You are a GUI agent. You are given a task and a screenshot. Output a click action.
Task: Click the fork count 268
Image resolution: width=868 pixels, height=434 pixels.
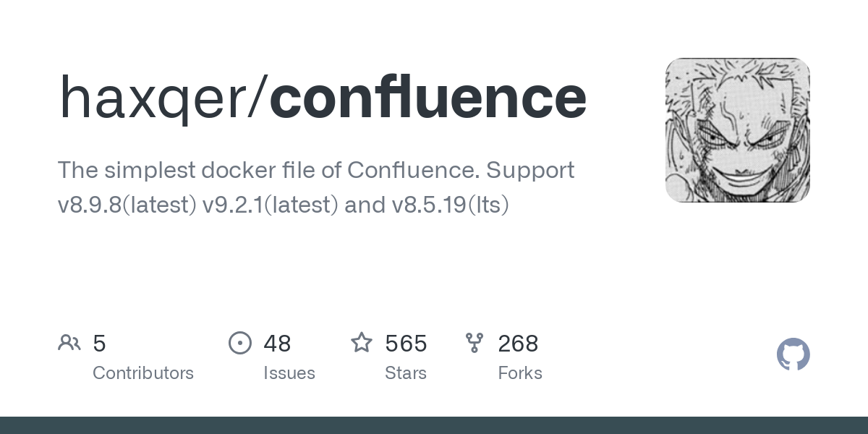pos(518,344)
